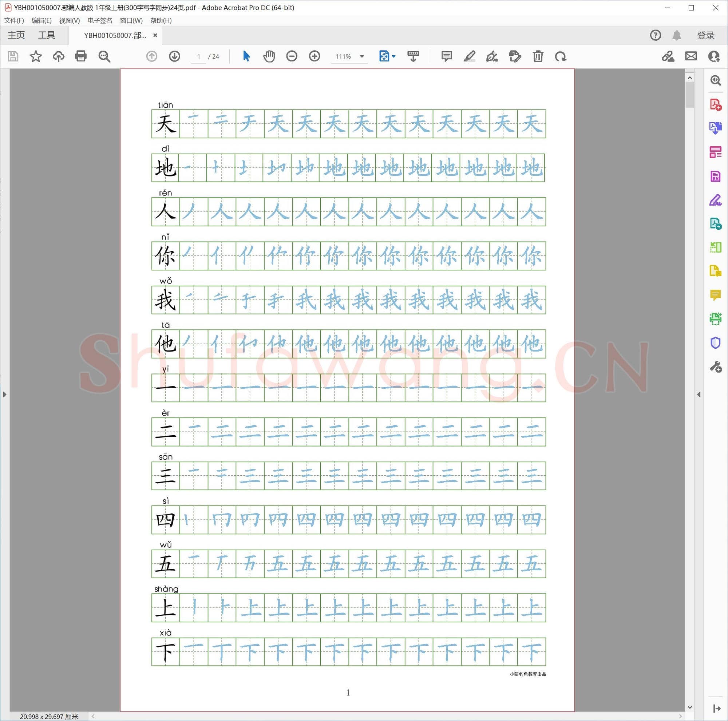Open the 编辑(E) menu
The image size is (728, 721).
[x=41, y=20]
